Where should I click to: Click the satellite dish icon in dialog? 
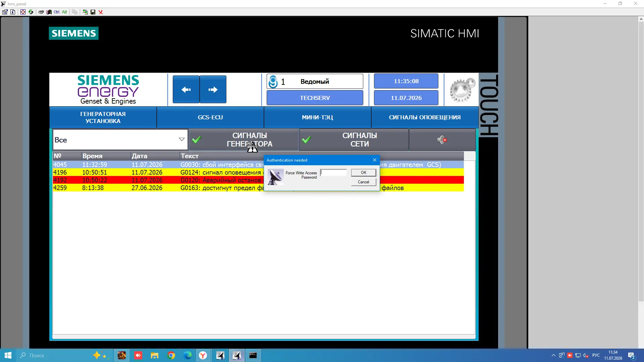[x=275, y=177]
